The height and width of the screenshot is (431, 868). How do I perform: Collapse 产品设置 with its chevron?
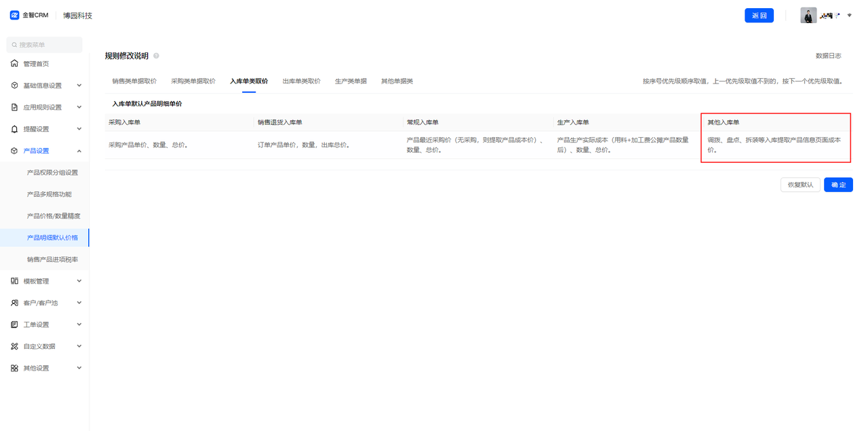coord(79,151)
